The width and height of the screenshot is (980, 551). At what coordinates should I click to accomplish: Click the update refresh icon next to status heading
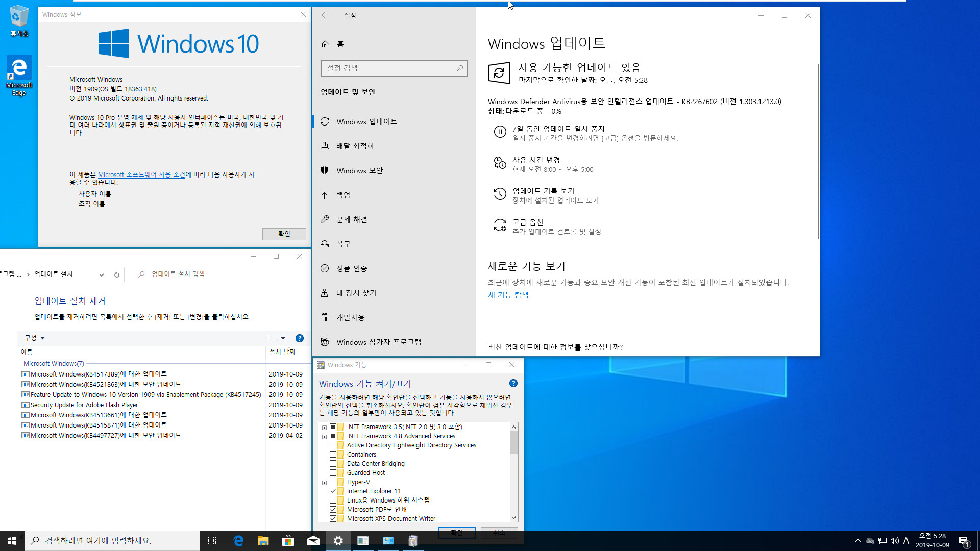point(499,73)
